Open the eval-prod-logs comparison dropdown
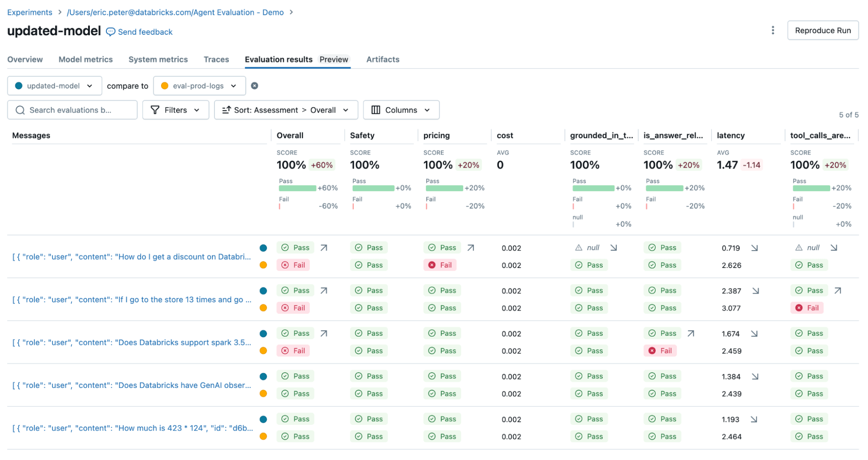 pos(199,86)
